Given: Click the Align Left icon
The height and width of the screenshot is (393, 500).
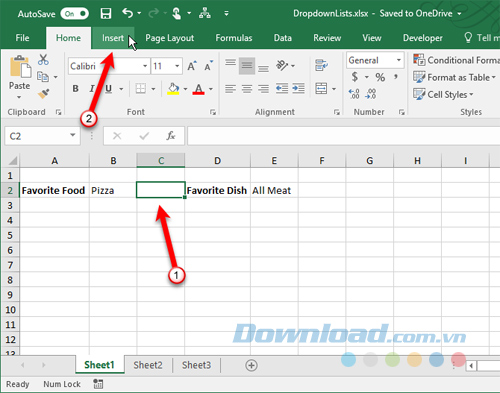Looking at the screenshot, I should pos(230,89).
